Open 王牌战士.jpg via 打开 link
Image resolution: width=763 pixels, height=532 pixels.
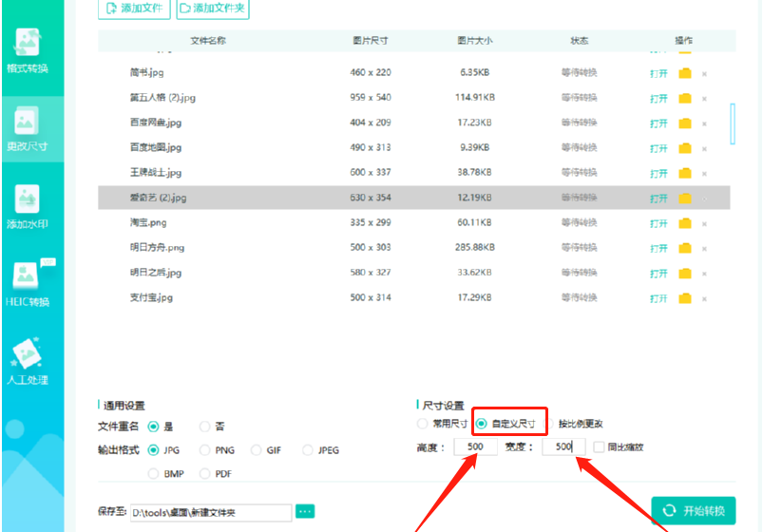(x=658, y=173)
